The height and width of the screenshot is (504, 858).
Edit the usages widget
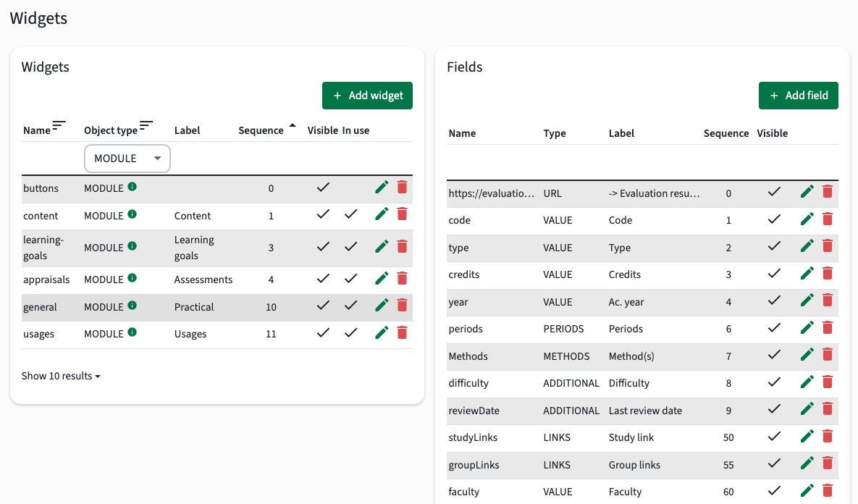click(382, 332)
